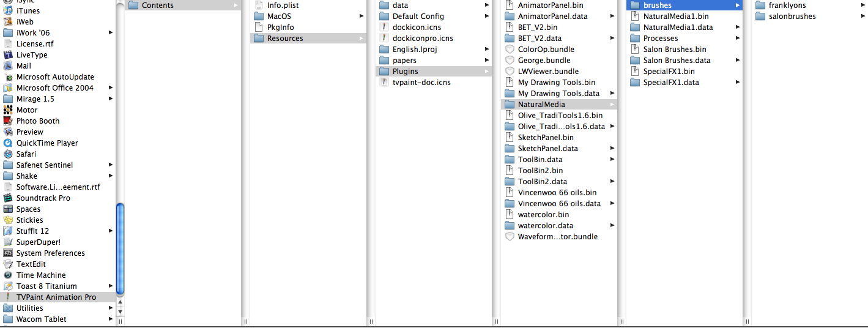This screenshot has height=328, width=868.
Task: Expand the Utilities folder arrow
Action: [x=111, y=308]
